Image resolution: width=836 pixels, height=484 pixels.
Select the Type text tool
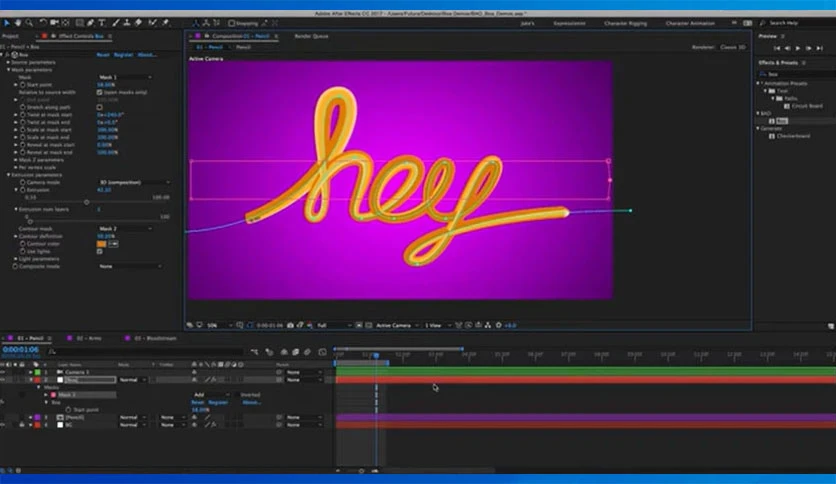102,23
